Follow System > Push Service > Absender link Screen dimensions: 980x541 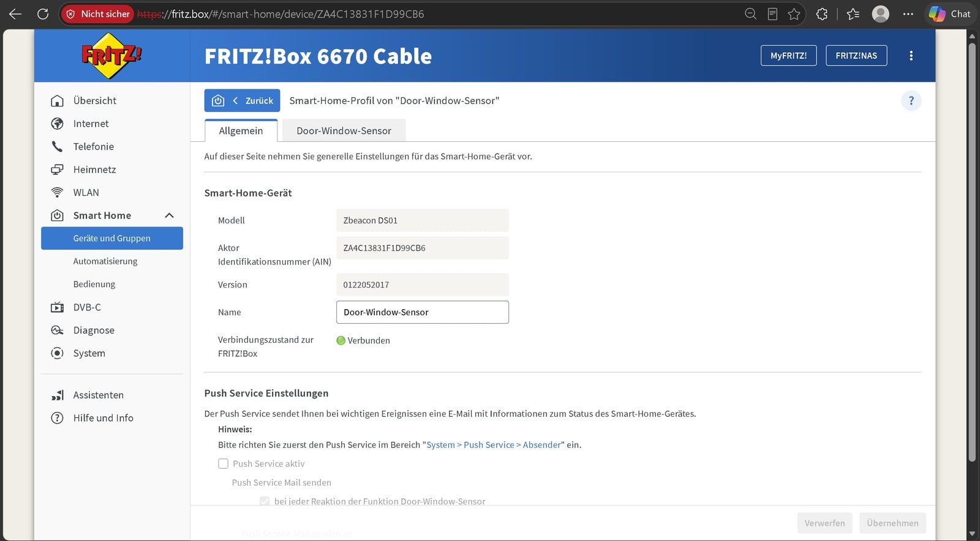[494, 445]
